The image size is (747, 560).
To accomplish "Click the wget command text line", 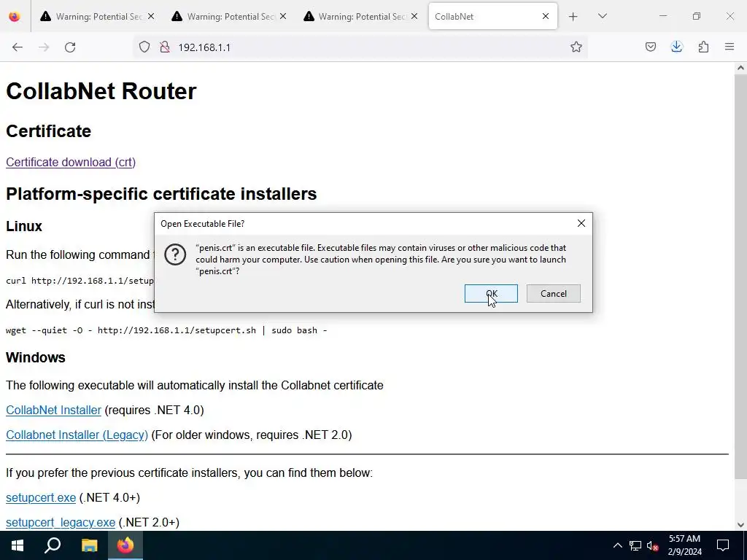I will coord(166,330).
